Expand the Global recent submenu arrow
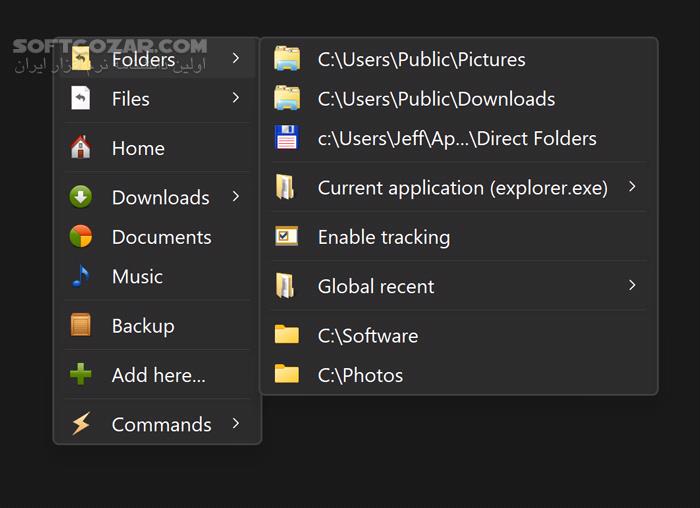The height and width of the screenshot is (508, 700). (x=632, y=285)
